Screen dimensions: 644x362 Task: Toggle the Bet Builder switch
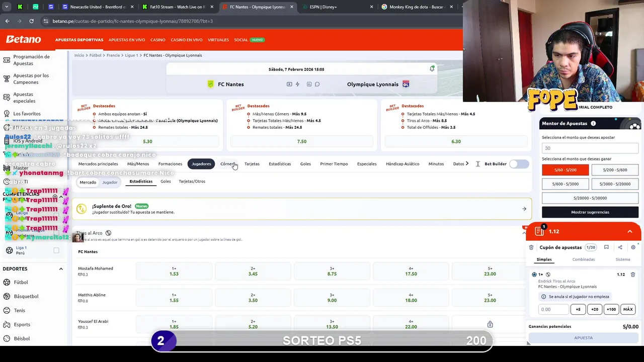(519, 164)
